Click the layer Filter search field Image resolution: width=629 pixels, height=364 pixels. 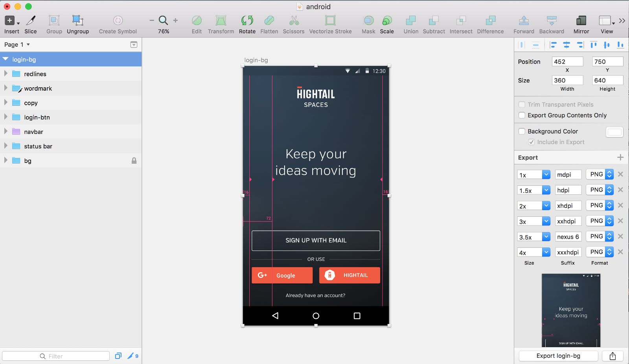click(x=56, y=356)
